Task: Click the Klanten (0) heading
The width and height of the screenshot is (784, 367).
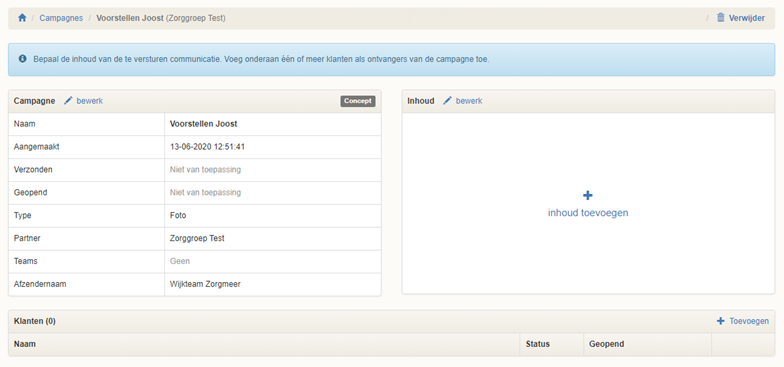Action: click(x=34, y=321)
